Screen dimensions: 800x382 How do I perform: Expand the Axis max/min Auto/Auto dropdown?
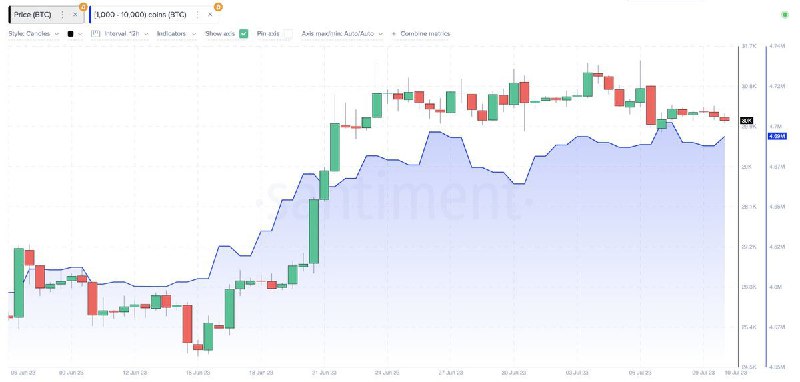342,34
